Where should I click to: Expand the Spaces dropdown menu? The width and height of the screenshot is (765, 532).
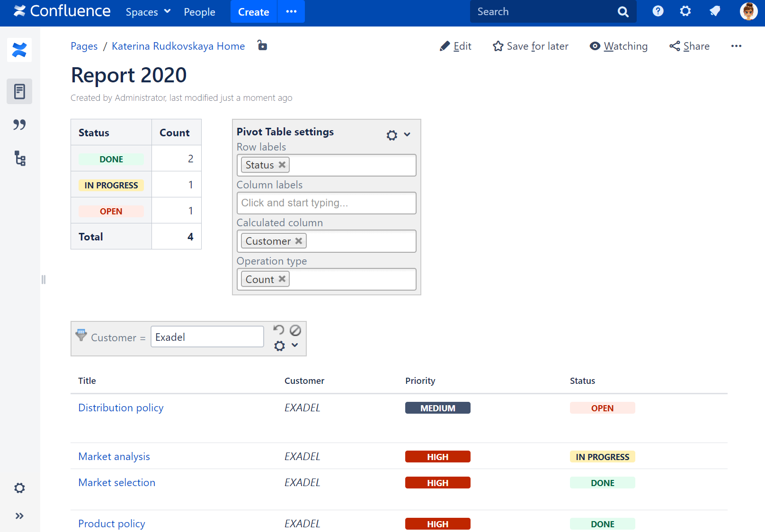coord(148,12)
